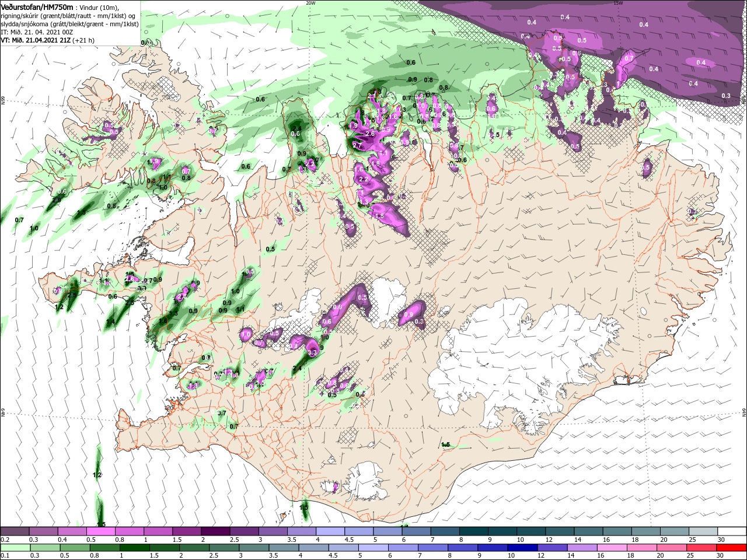The width and height of the screenshot is (747, 560).
Task: Click the Veðurstofan/HM750m map title
Action: pyautogui.click(x=37, y=6)
